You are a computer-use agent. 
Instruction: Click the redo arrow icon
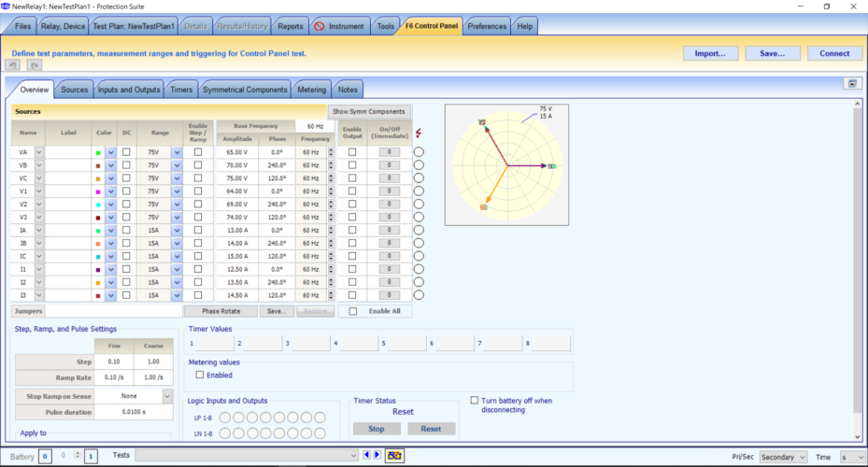(x=35, y=65)
